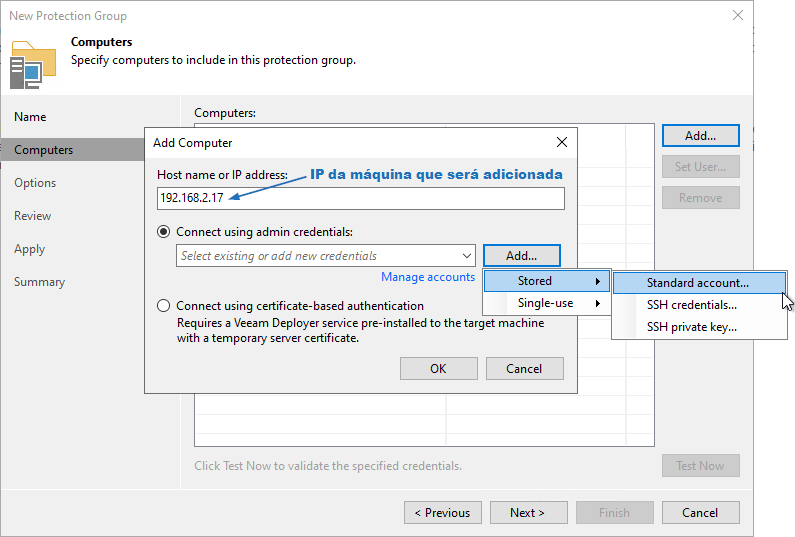Open the Manage accounts link
795x537 pixels.
coord(428,277)
